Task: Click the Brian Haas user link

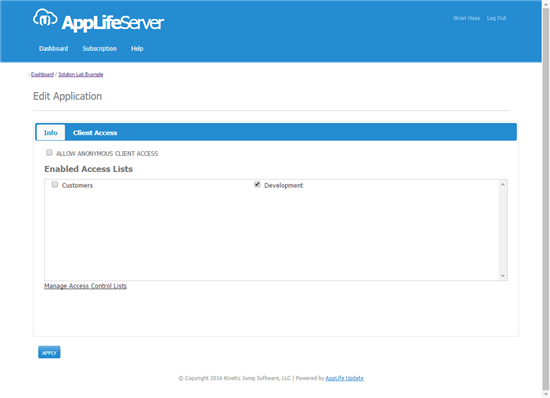Action: pyautogui.click(x=467, y=18)
